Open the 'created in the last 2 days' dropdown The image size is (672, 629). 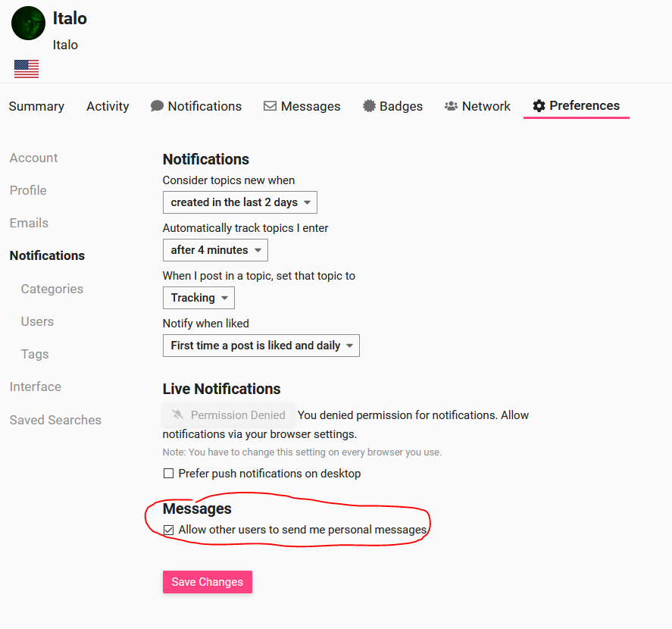pyautogui.click(x=240, y=202)
